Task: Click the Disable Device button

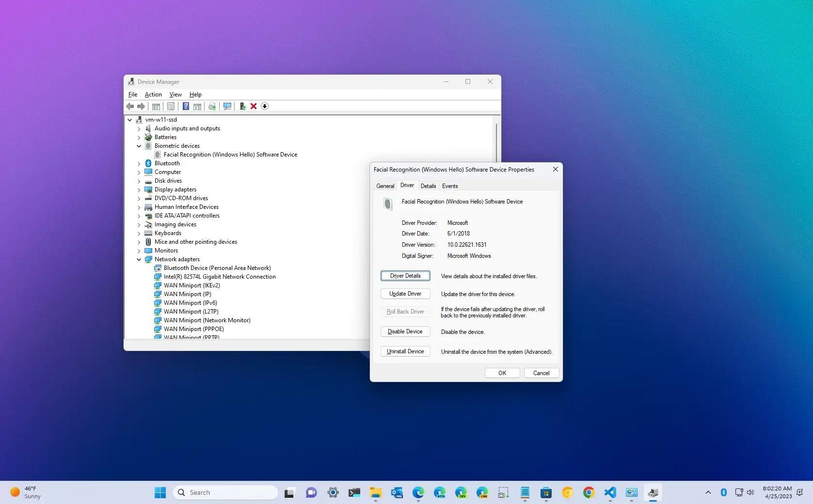Action: click(x=405, y=331)
